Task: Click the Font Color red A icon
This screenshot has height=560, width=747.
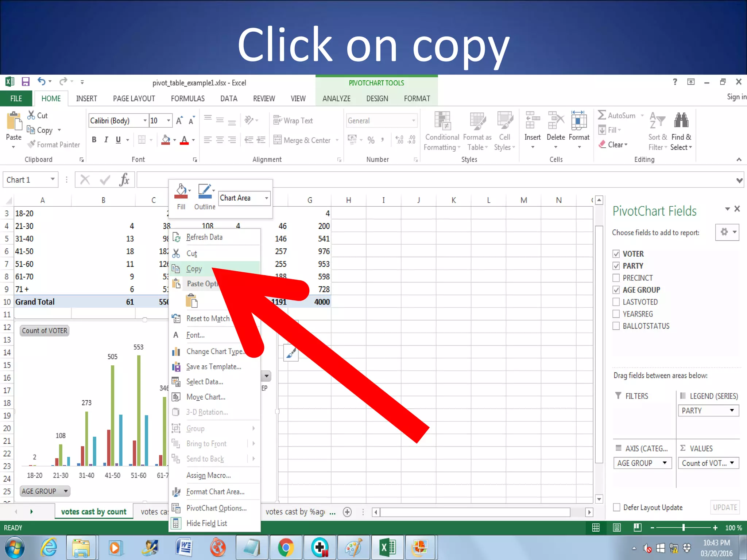Action: (185, 140)
